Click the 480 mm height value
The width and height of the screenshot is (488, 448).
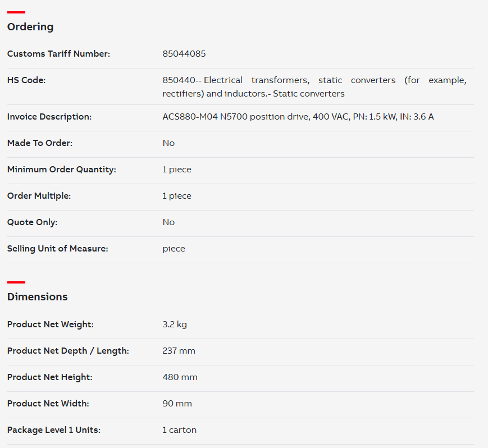pos(180,377)
